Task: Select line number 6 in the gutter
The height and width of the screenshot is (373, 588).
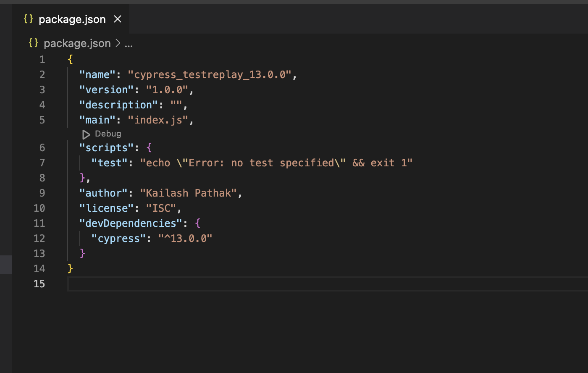Action: [x=42, y=148]
